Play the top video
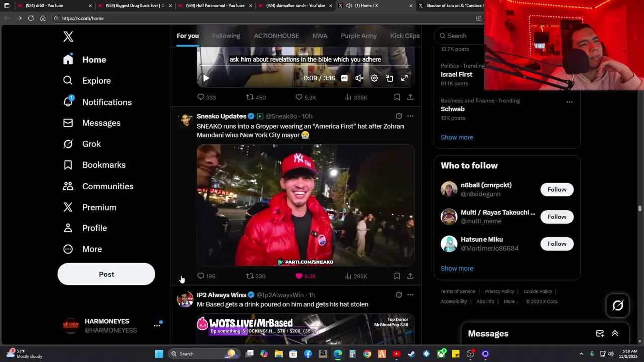 click(x=206, y=78)
